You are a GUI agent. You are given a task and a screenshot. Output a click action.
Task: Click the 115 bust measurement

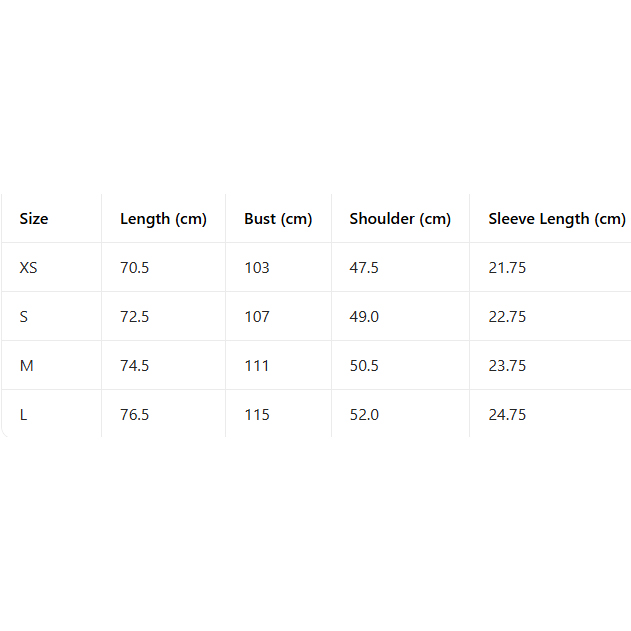(x=257, y=415)
